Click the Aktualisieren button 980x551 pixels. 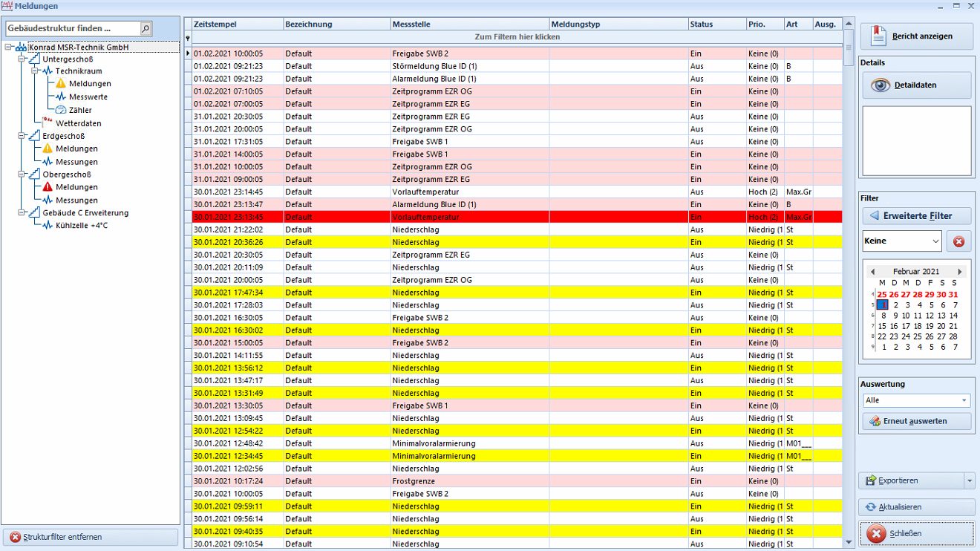(x=917, y=507)
